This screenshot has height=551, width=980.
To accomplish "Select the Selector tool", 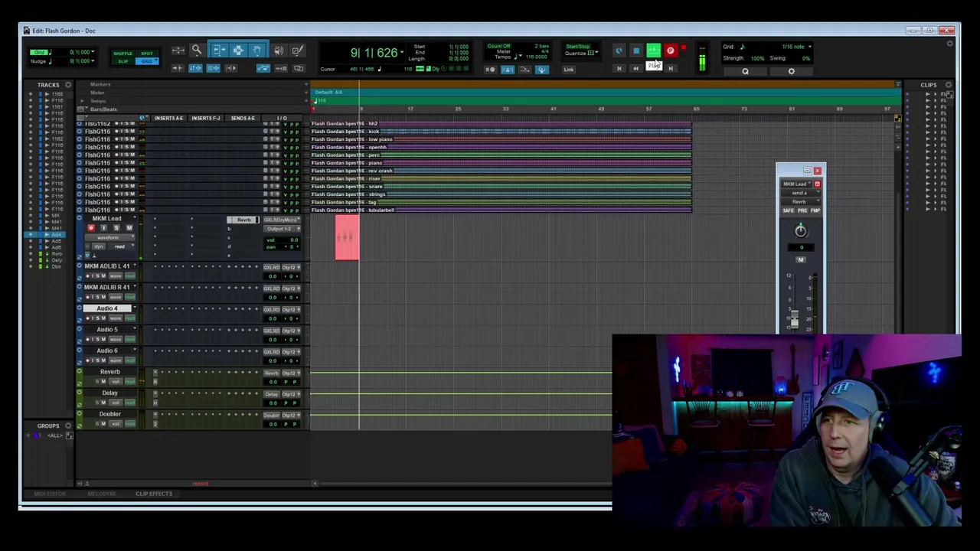I will click(238, 51).
